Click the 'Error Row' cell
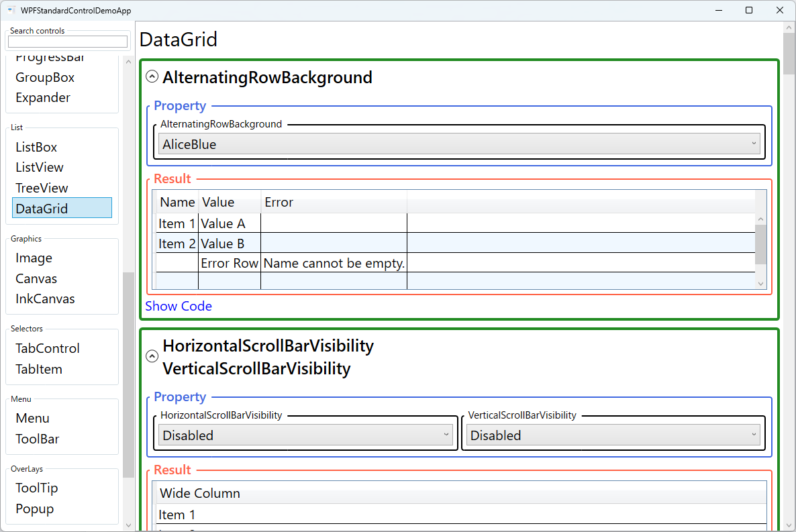Image resolution: width=796 pixels, height=532 pixels. pyautogui.click(x=230, y=264)
